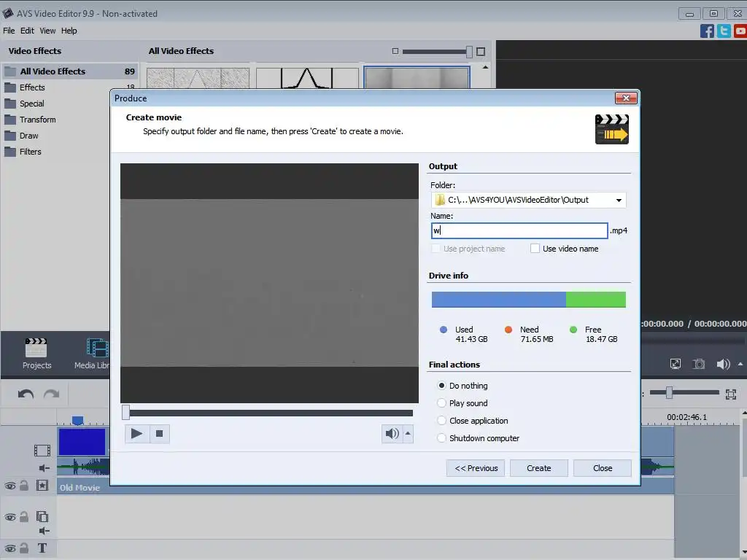Open the Media Library icon
The height and width of the screenshot is (560, 747).
(98, 348)
